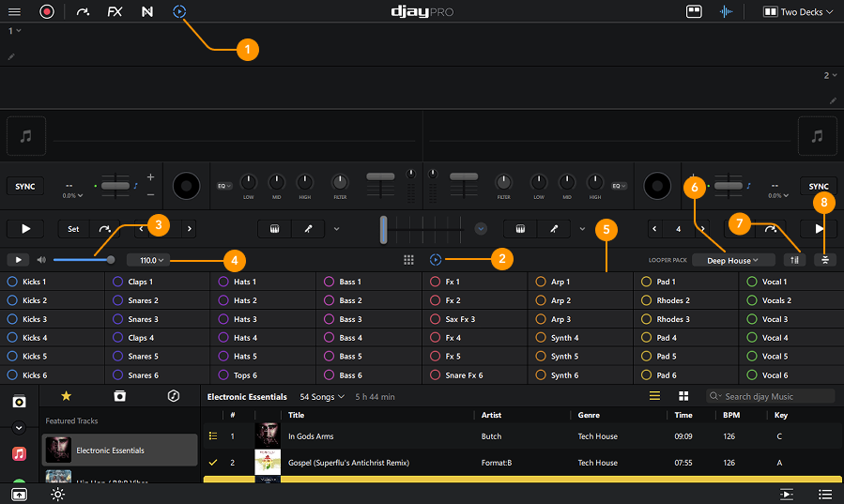Open the hamburger menu in top bar
844x504 pixels.
[14, 12]
